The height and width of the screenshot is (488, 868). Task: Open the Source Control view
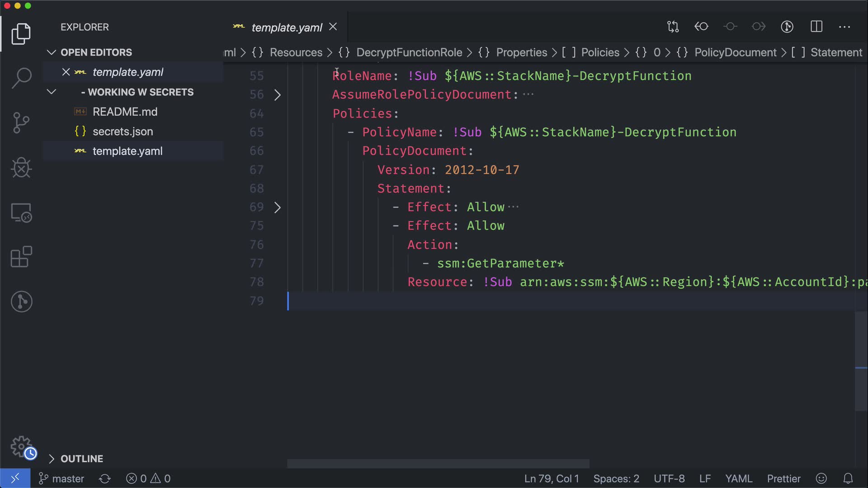[x=21, y=122]
